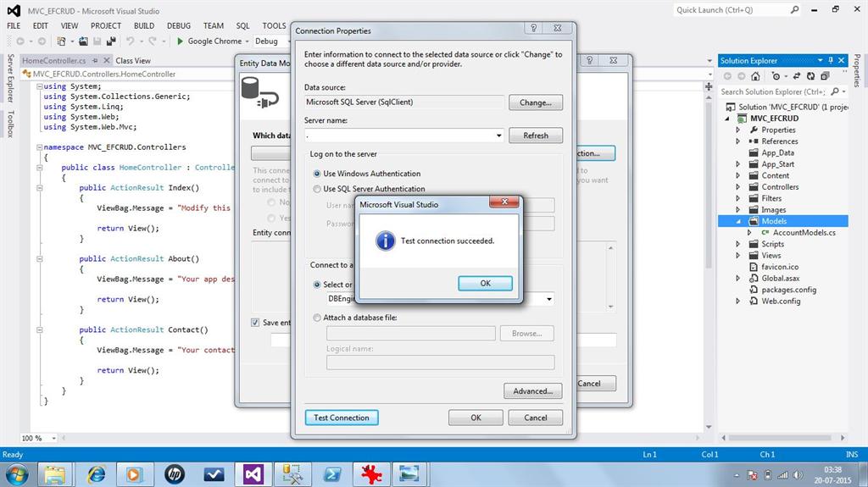The width and height of the screenshot is (868, 487).
Task: Click Search Solution Explorer field
Action: click(x=772, y=91)
